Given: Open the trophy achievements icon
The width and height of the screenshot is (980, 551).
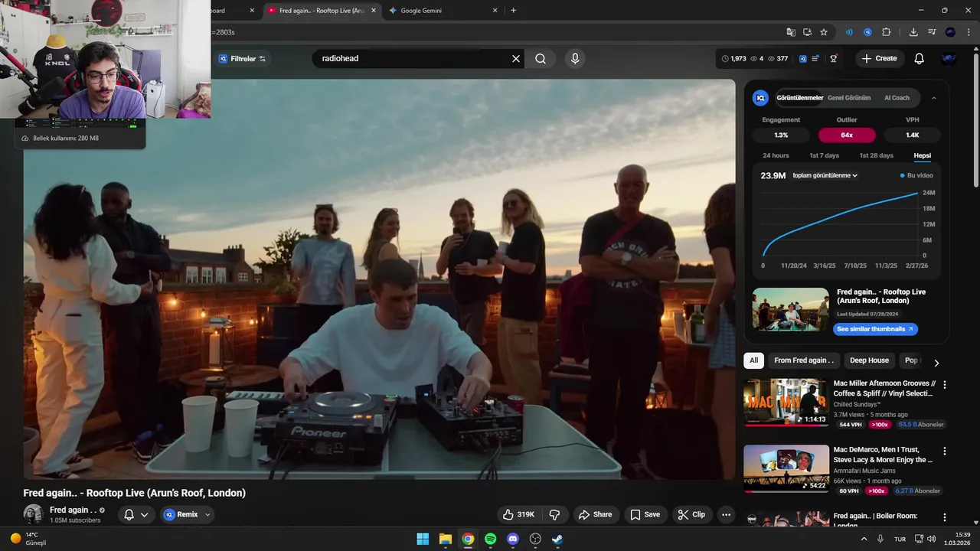Looking at the screenshot, I should tap(834, 59).
